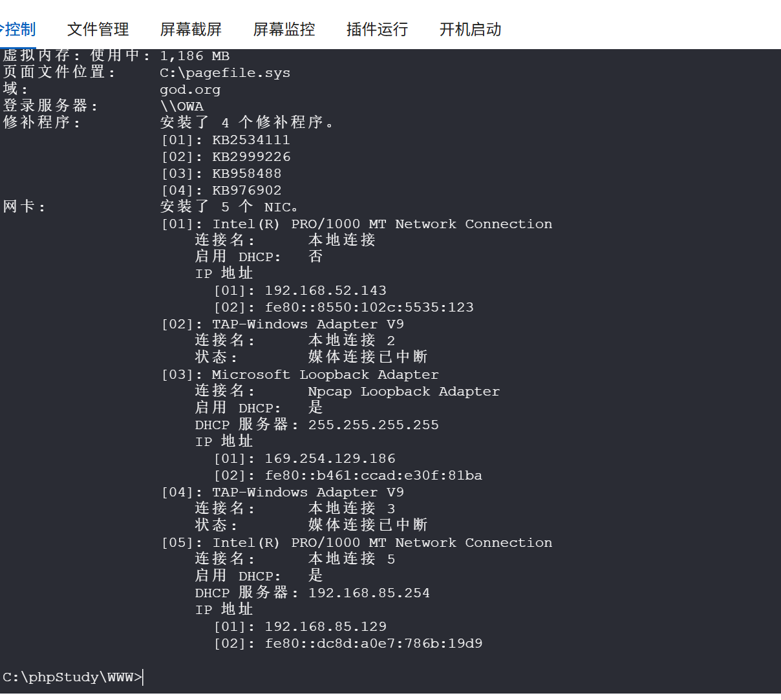The height and width of the screenshot is (700, 781).
Task: Open the 屏幕截屏 tab
Action: (x=191, y=29)
